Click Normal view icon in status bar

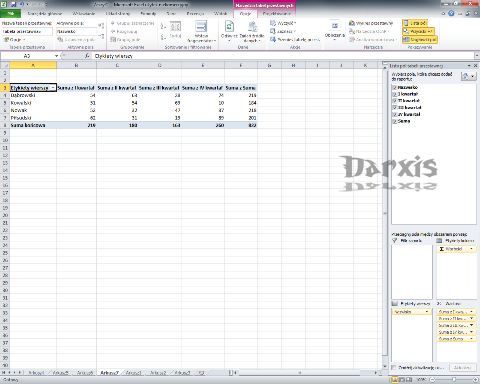click(x=394, y=379)
